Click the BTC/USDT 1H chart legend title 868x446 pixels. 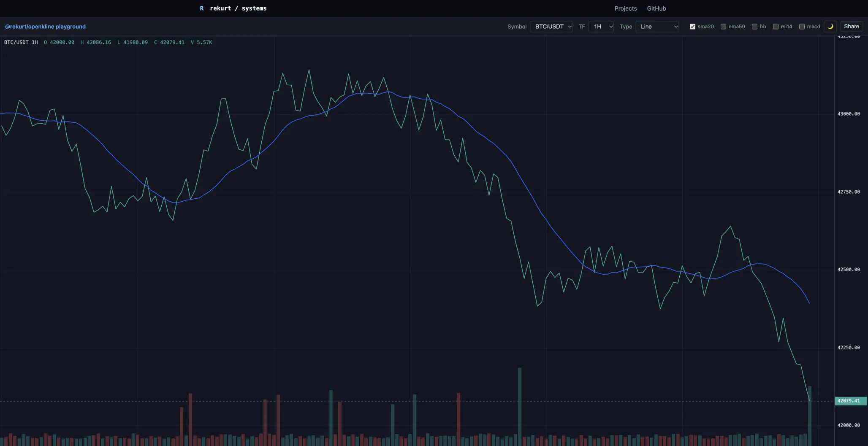click(21, 42)
